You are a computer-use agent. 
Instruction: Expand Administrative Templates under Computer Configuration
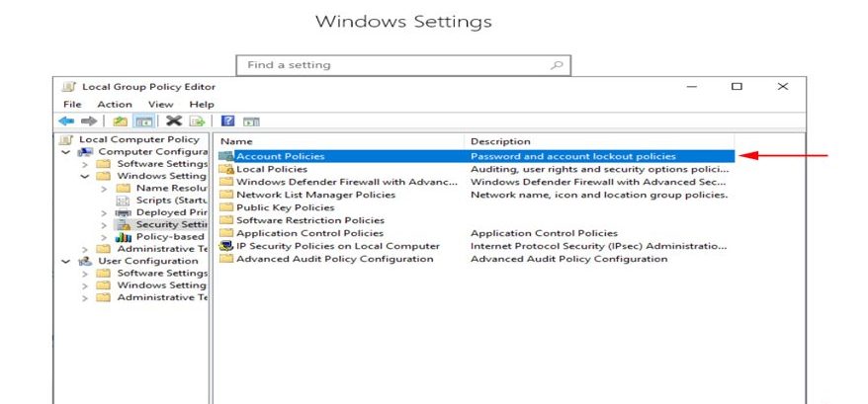(x=85, y=250)
